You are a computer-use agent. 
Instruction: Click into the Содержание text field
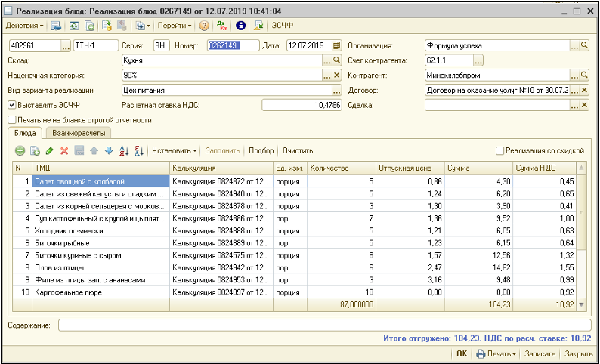tap(325, 325)
